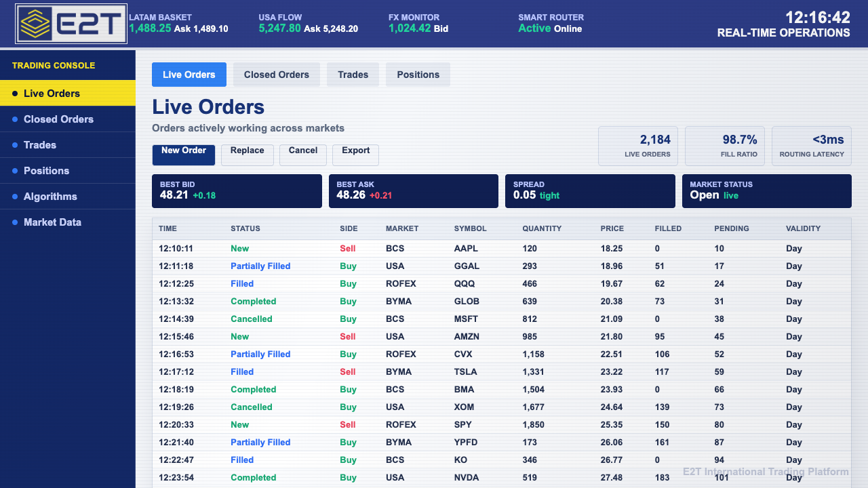Image resolution: width=868 pixels, height=488 pixels.
Task: Click the Routing Latency <3ms card
Action: tap(812, 146)
